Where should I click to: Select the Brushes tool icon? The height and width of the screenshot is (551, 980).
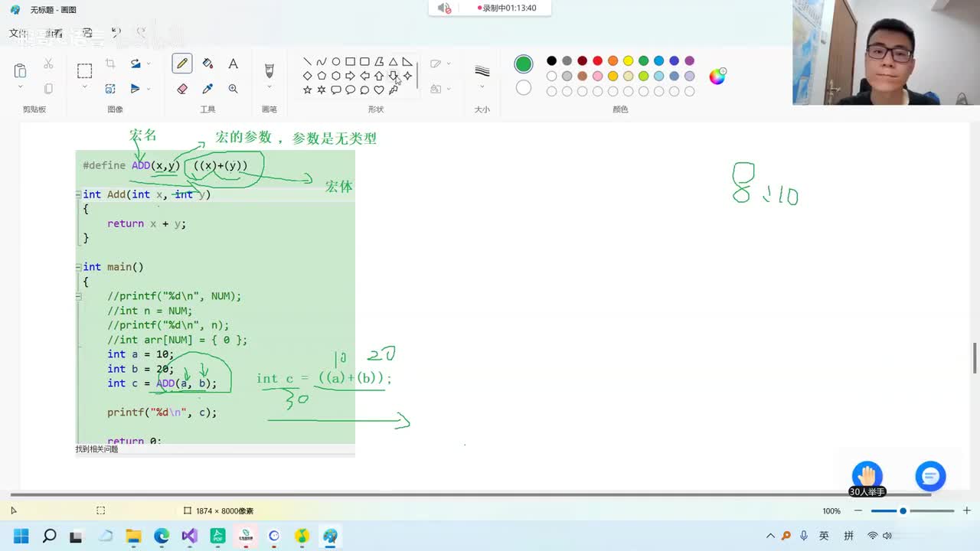pyautogui.click(x=269, y=70)
